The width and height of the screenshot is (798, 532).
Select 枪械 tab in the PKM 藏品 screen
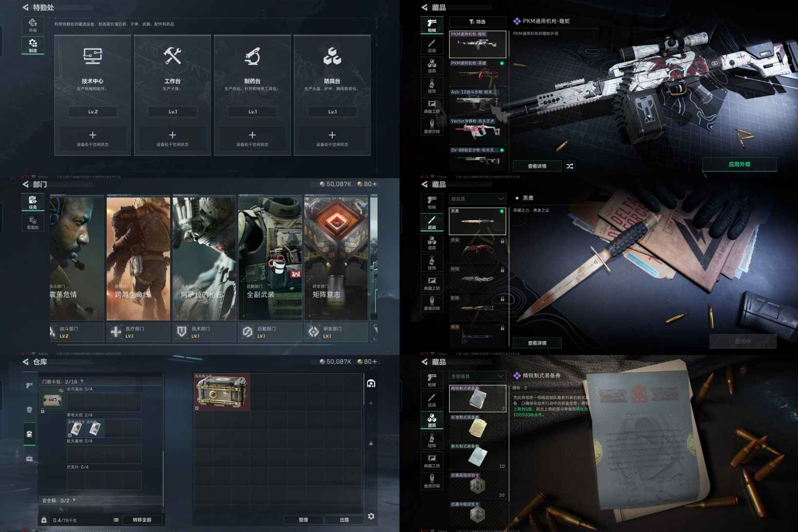[x=432, y=25]
